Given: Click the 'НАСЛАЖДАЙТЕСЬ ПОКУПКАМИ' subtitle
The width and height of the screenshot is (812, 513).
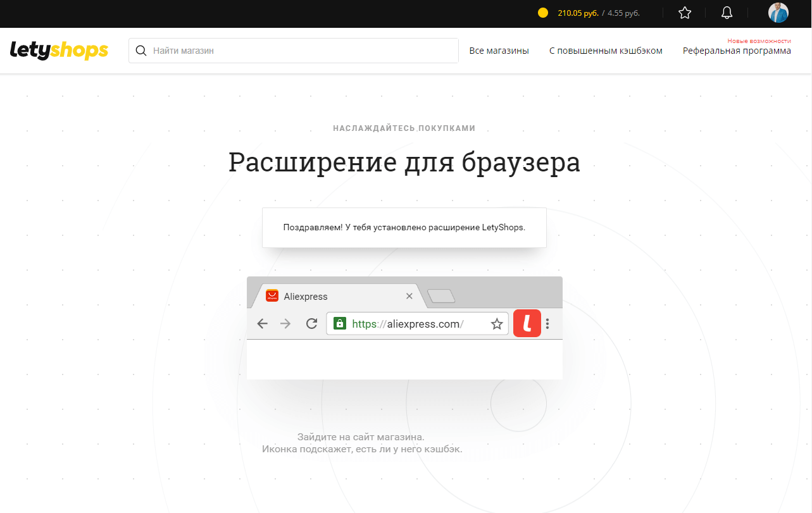Looking at the screenshot, I should [404, 128].
